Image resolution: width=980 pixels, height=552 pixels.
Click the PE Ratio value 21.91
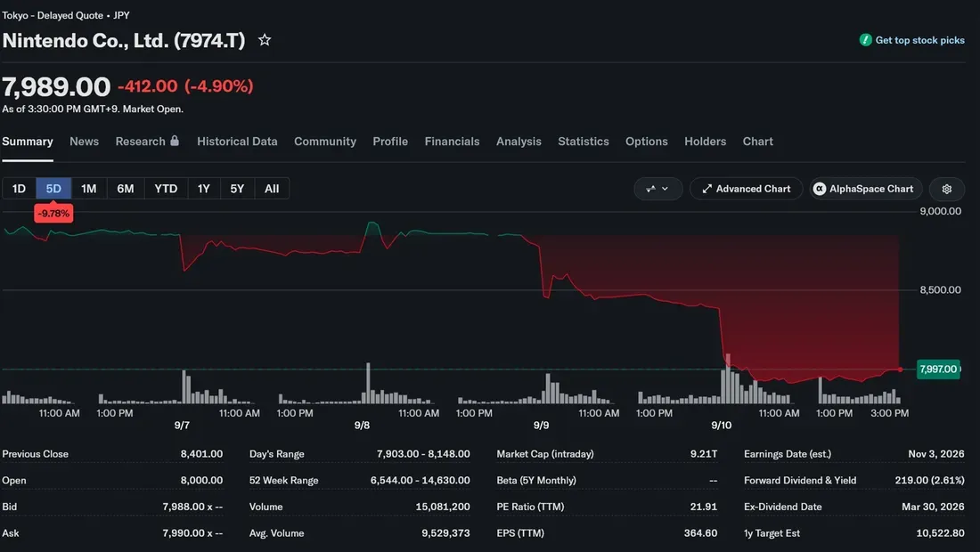click(x=704, y=507)
